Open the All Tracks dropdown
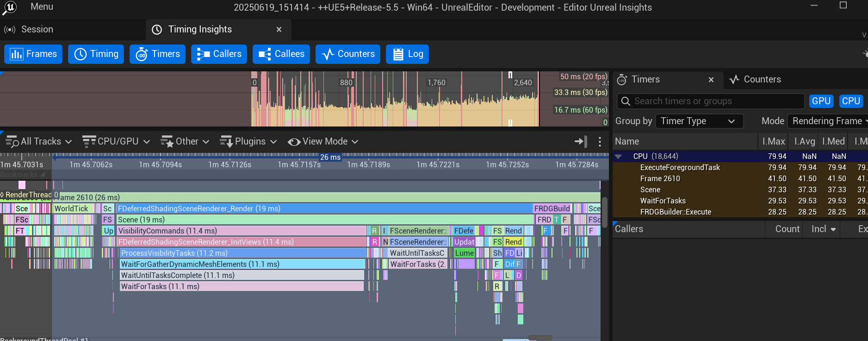 click(x=39, y=142)
